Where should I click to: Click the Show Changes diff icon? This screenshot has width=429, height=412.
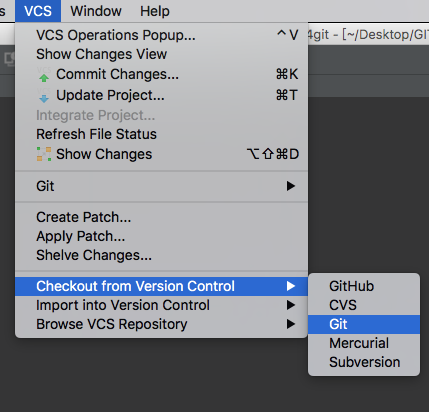pos(44,154)
